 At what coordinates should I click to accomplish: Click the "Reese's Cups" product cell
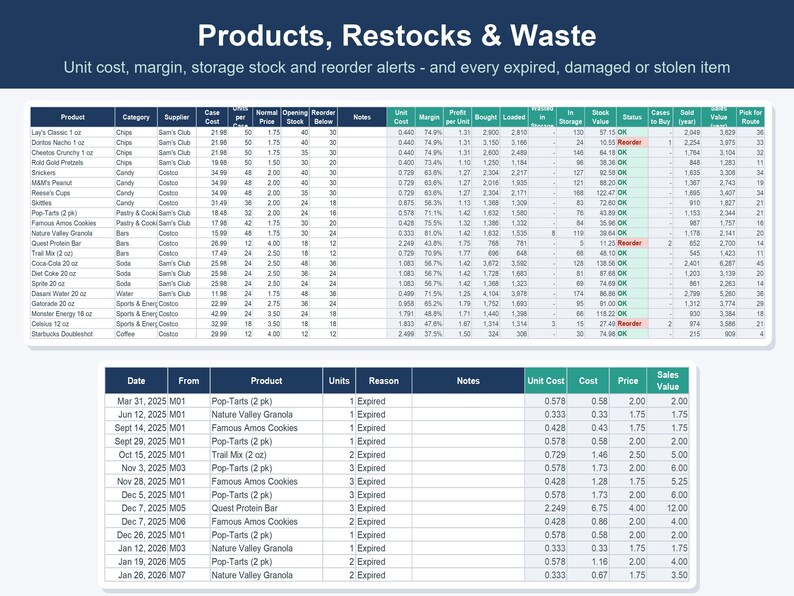point(72,193)
